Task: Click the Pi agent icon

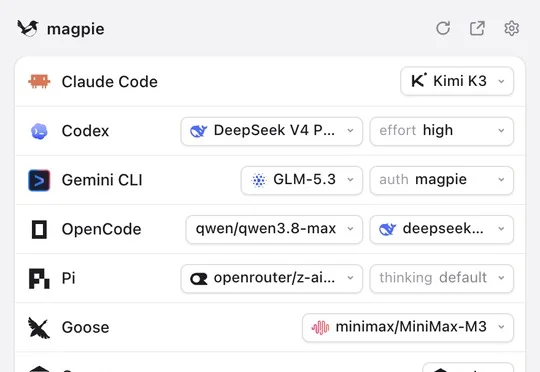Action: tap(39, 278)
